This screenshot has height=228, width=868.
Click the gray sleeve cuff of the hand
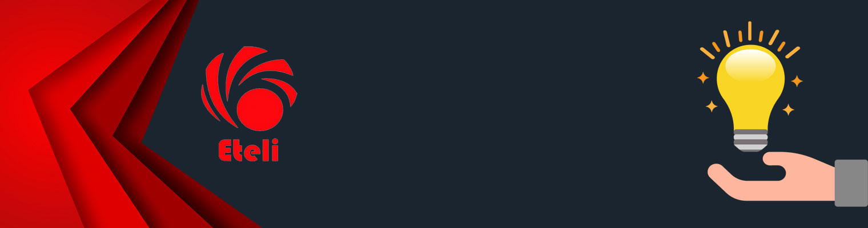click(851, 183)
